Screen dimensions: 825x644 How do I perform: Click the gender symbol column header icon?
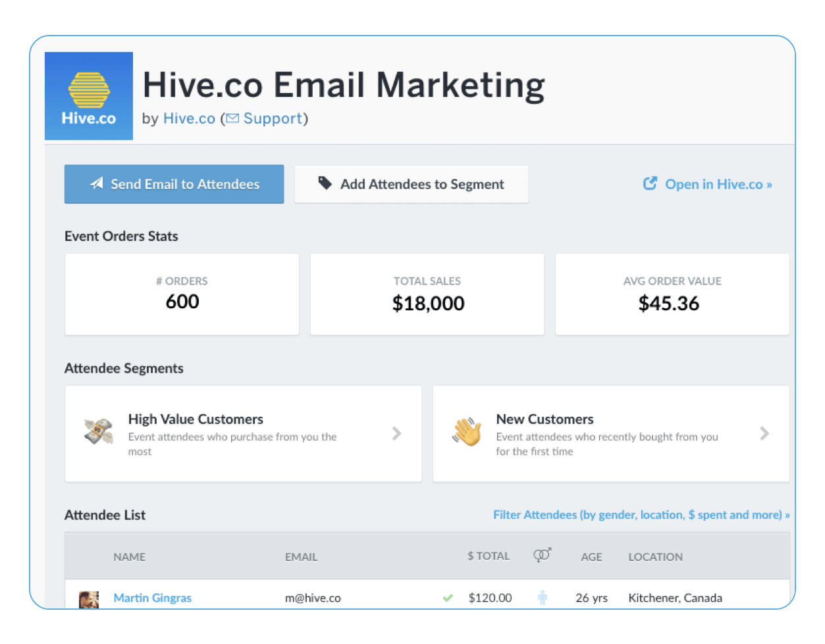[x=542, y=555]
